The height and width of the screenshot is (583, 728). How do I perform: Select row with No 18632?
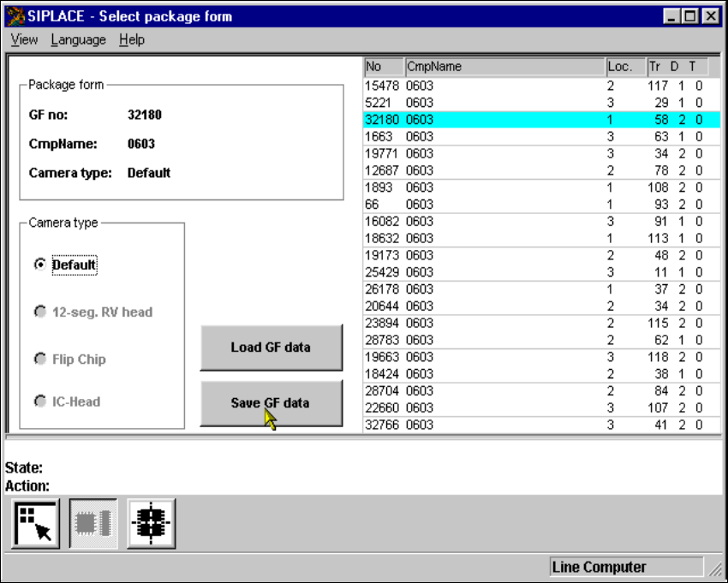coord(541,238)
